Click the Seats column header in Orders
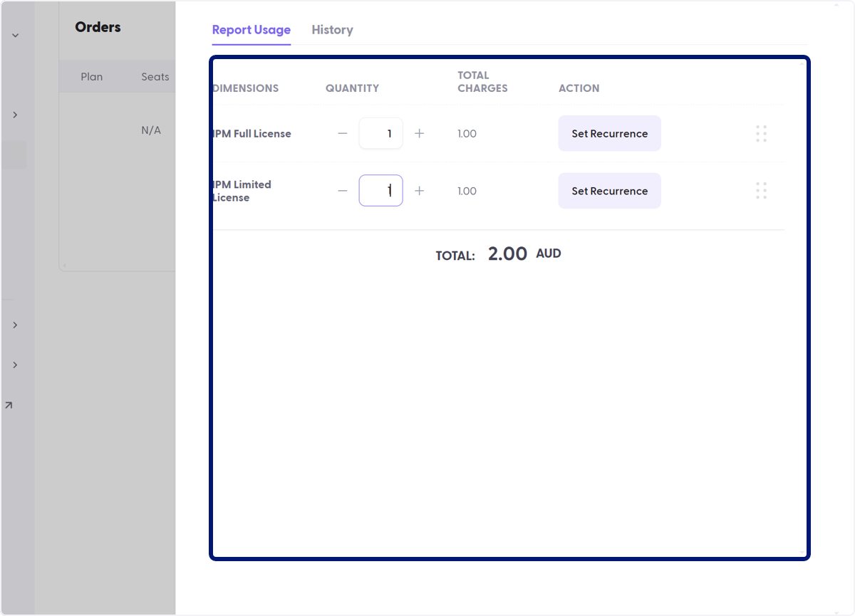Screen dimensions: 855x616 click(x=155, y=77)
